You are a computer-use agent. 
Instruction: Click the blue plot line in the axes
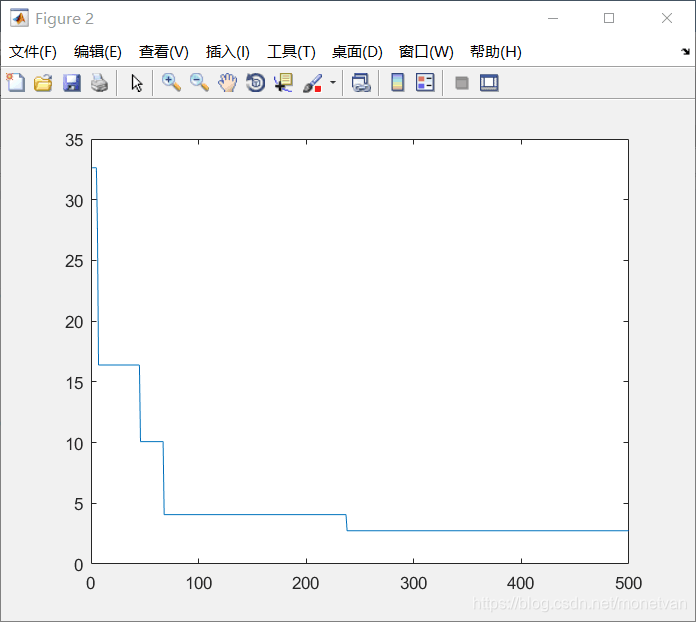click(x=253, y=515)
